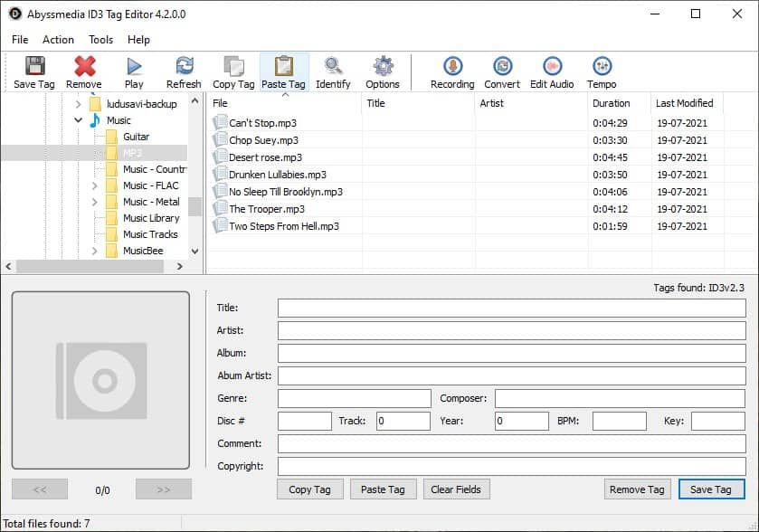Select the Music Tracks folder
Image resolution: width=759 pixels, height=532 pixels.
point(150,234)
